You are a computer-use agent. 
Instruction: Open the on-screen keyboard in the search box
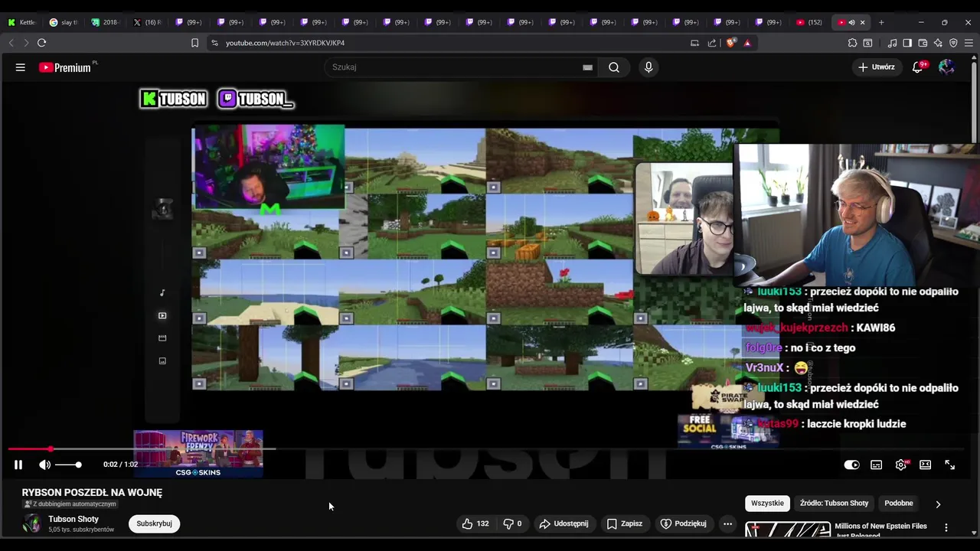click(x=587, y=67)
